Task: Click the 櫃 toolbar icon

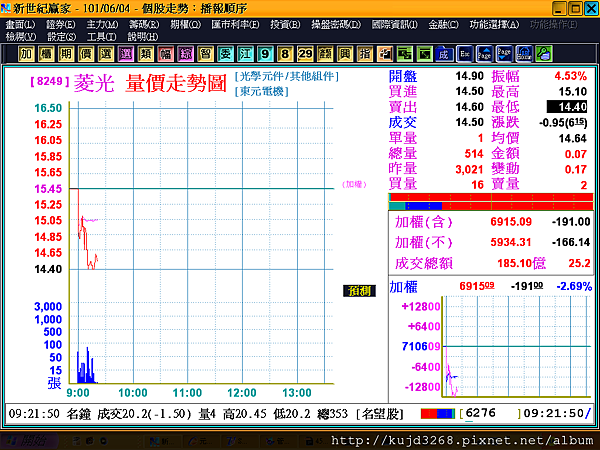Action: pyautogui.click(x=46, y=54)
